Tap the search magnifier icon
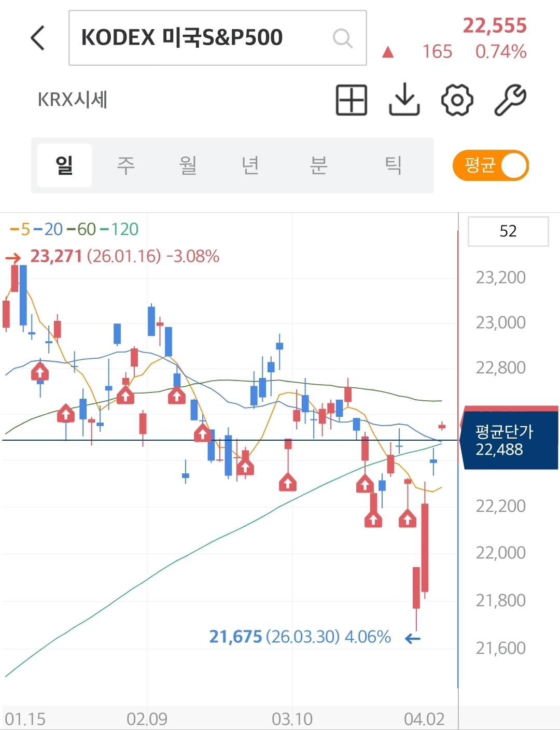The height and width of the screenshot is (730, 560). tap(342, 38)
